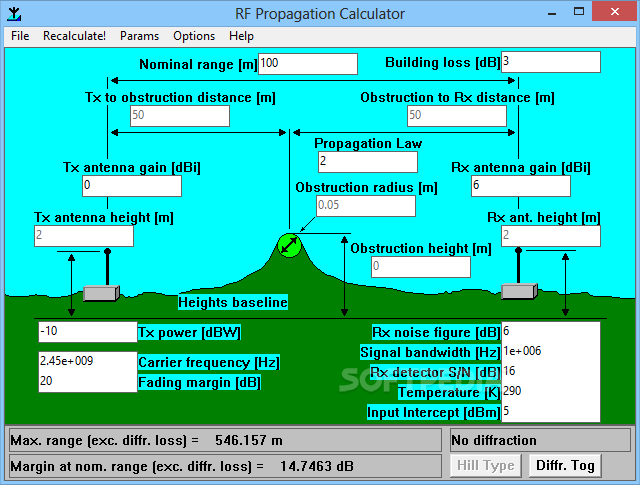Click the No diffraction status text
This screenshot has width=640, height=485.
(494, 440)
